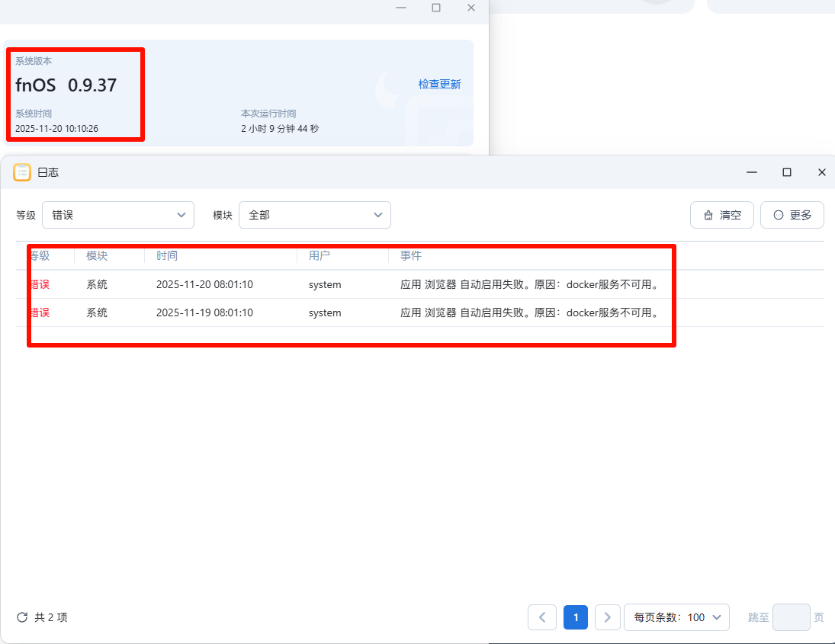The width and height of the screenshot is (835, 644).
Task: Click the 日志 log app icon
Action: point(22,172)
